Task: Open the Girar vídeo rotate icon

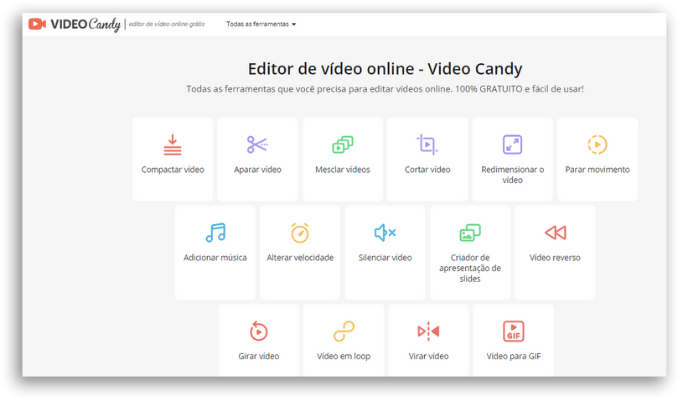Action: click(x=258, y=331)
